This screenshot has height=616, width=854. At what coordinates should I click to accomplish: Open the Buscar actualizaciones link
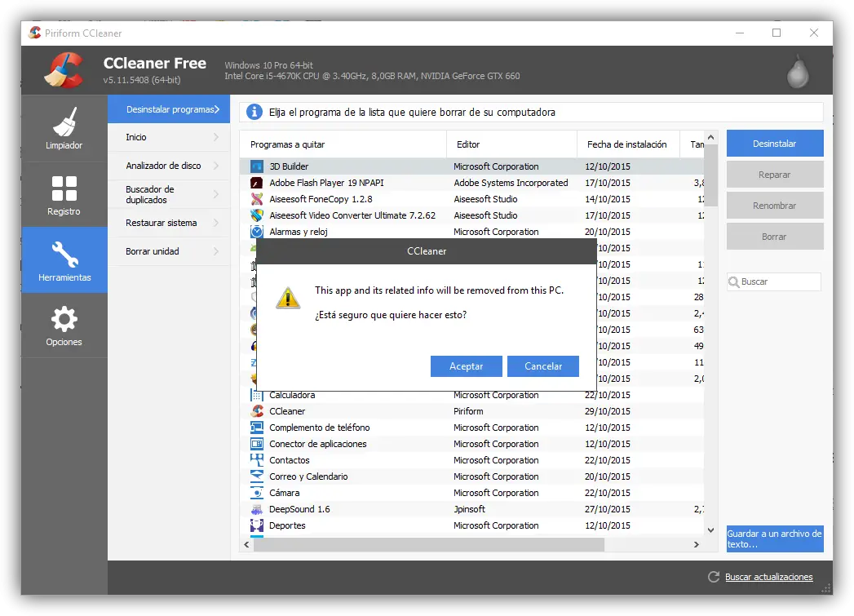point(768,577)
